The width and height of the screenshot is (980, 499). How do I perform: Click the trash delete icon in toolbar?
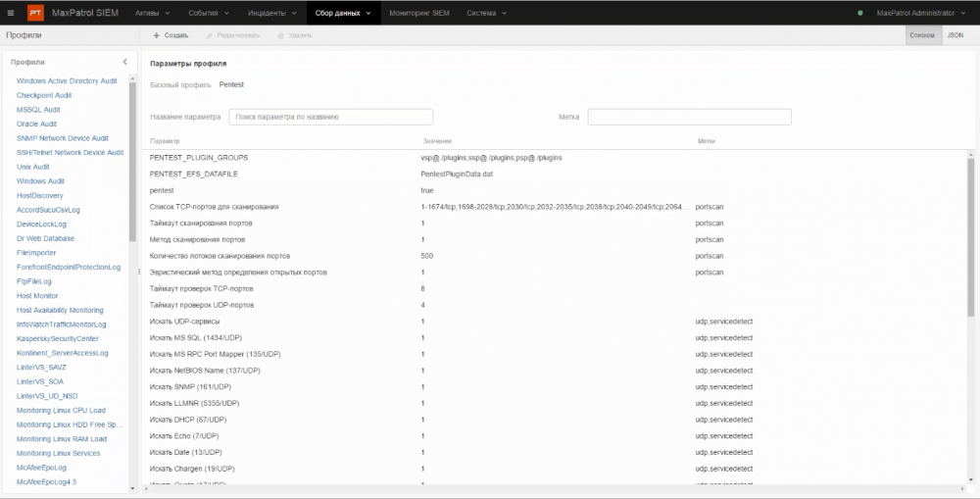tap(281, 35)
